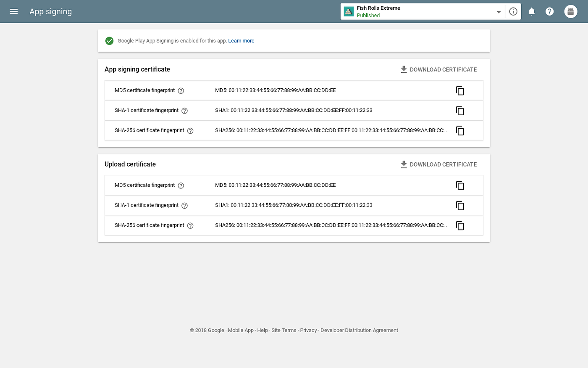Copy App signing SHA-256 fingerprint

pyautogui.click(x=460, y=131)
